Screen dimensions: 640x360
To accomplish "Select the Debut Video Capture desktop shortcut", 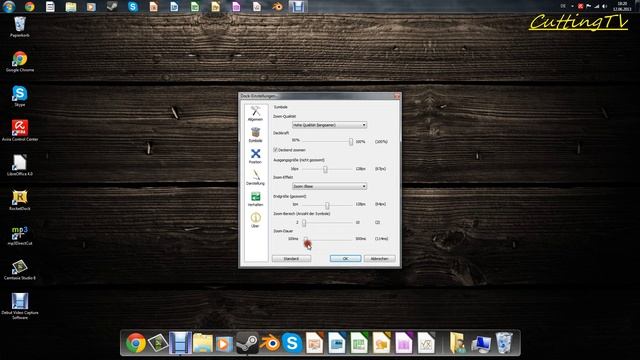I will [20, 306].
